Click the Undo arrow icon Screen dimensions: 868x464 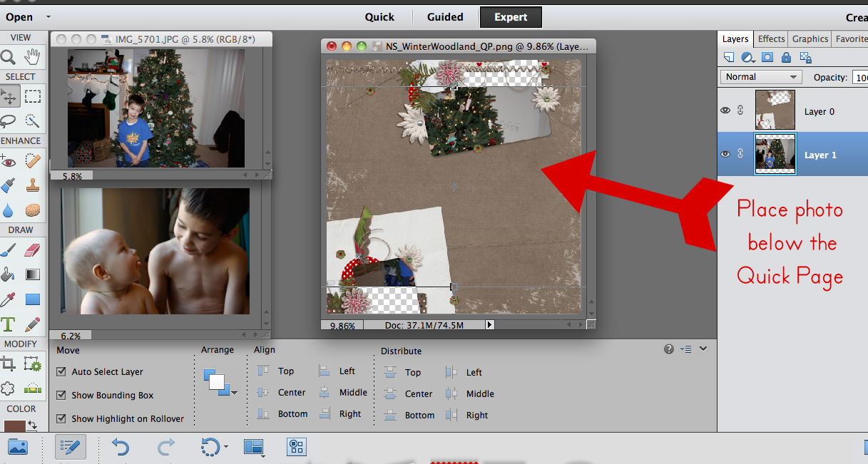point(120,447)
